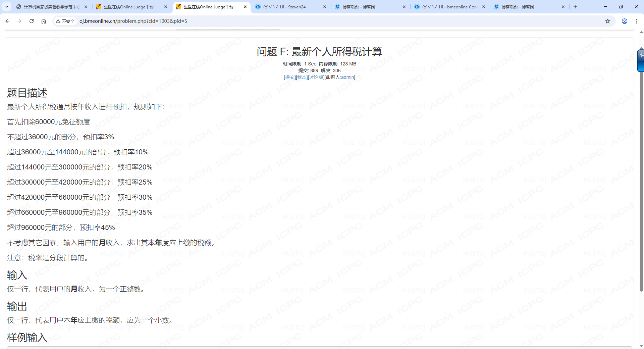The width and height of the screenshot is (644, 349).
Task: Click the admin problem author link
Action: click(x=347, y=77)
